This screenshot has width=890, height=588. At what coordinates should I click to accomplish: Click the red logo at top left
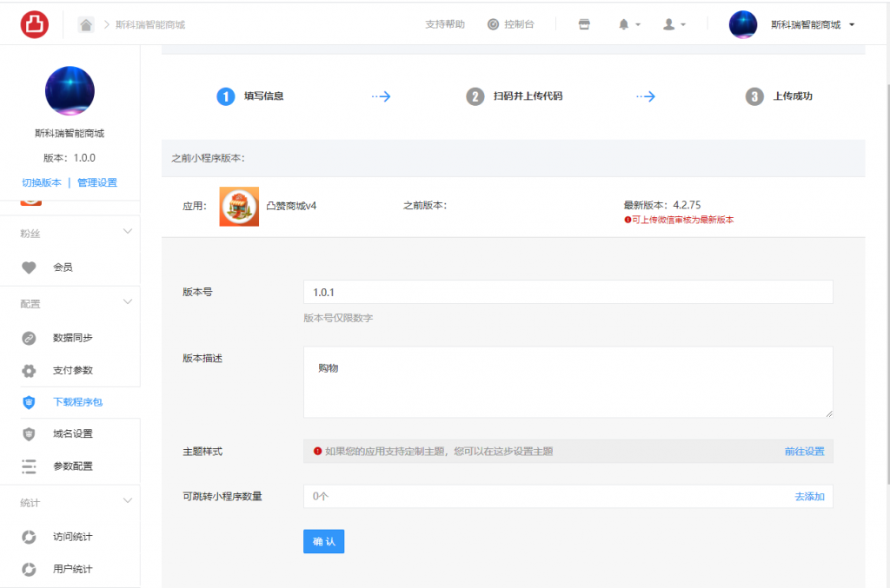35,24
